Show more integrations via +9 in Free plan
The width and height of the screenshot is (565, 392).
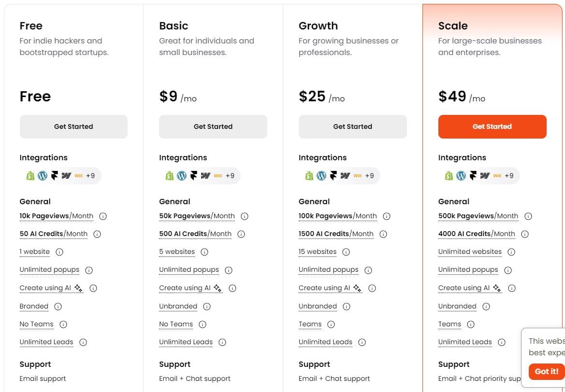point(90,176)
